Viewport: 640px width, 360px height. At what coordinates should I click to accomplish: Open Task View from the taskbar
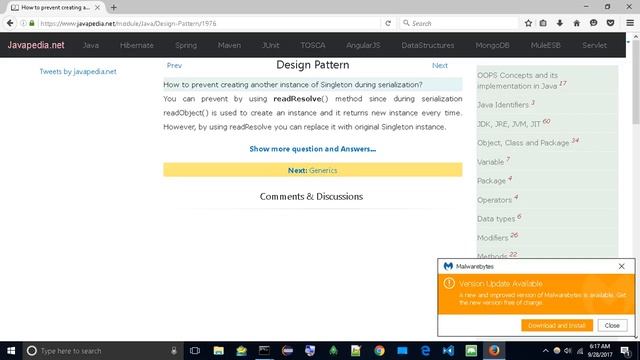195,351
